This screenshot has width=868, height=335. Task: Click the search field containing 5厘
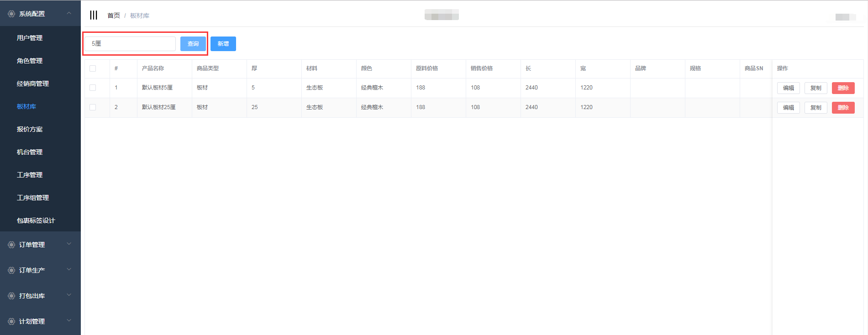[130, 44]
